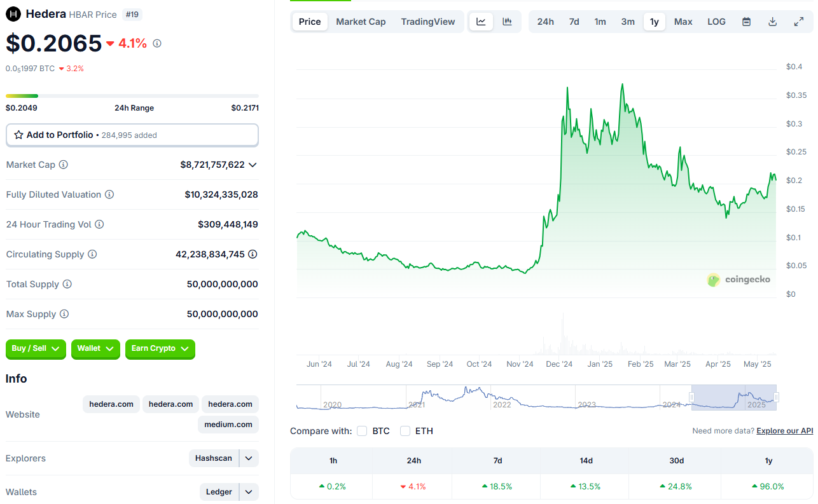The image size is (818, 504).
Task: Switch to line chart view icon
Action: tap(482, 22)
